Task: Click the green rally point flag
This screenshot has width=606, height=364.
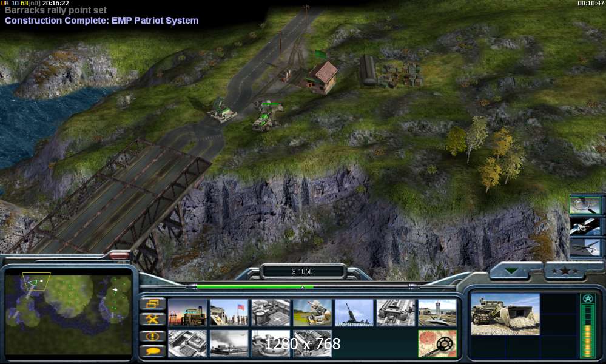Action: click(x=319, y=55)
